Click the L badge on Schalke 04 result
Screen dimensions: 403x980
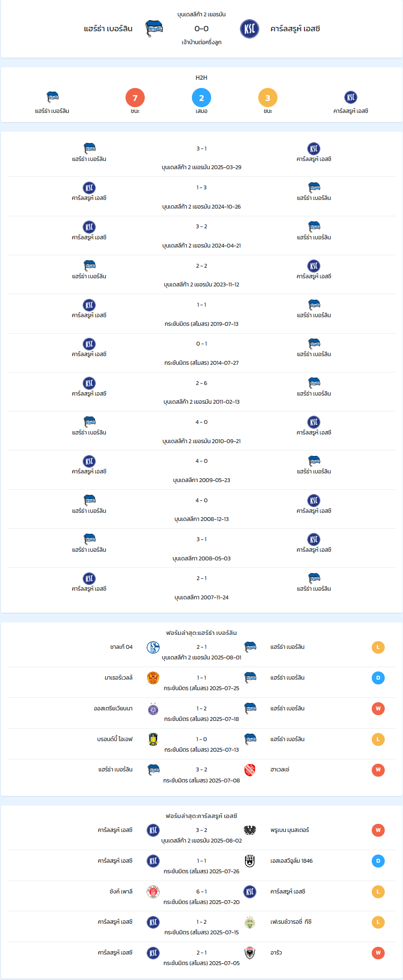tap(378, 647)
